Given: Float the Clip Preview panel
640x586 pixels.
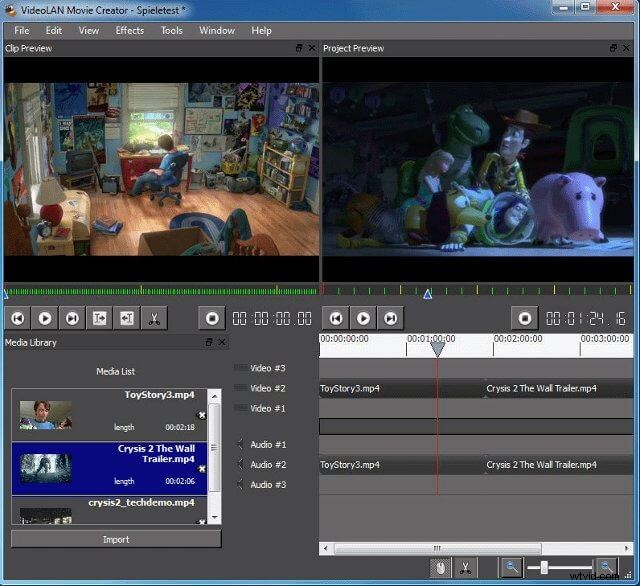Looking at the screenshot, I should [x=299, y=48].
